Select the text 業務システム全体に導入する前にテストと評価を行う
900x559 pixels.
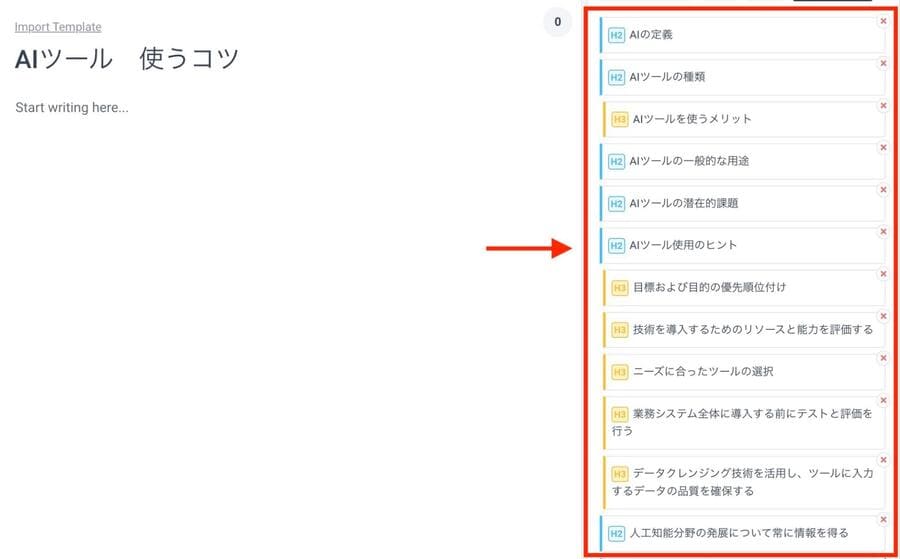pos(743,422)
